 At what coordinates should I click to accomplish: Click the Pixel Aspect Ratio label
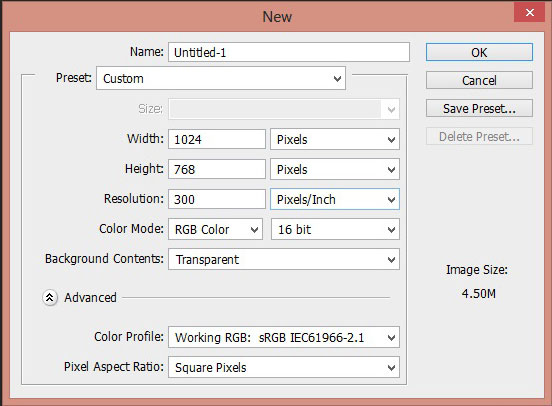pos(114,367)
